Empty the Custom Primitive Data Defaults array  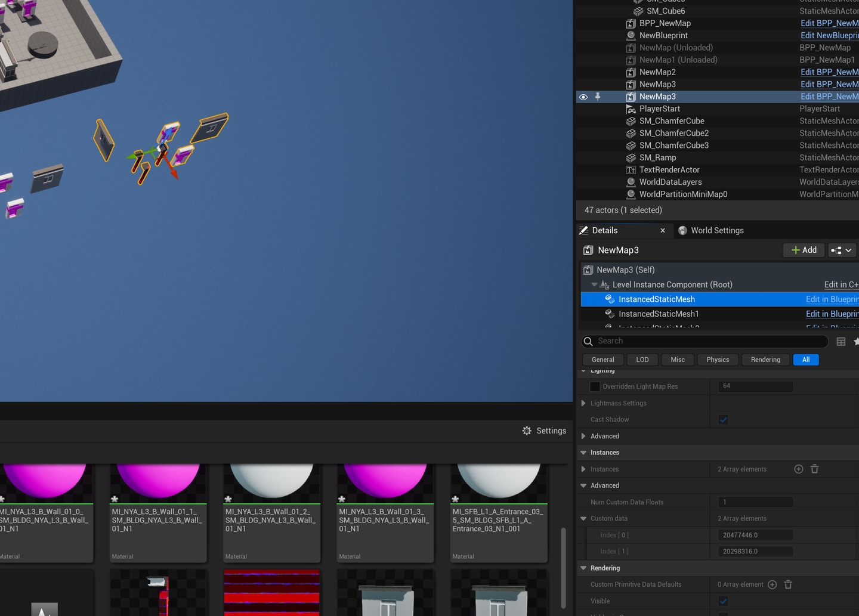pos(788,584)
